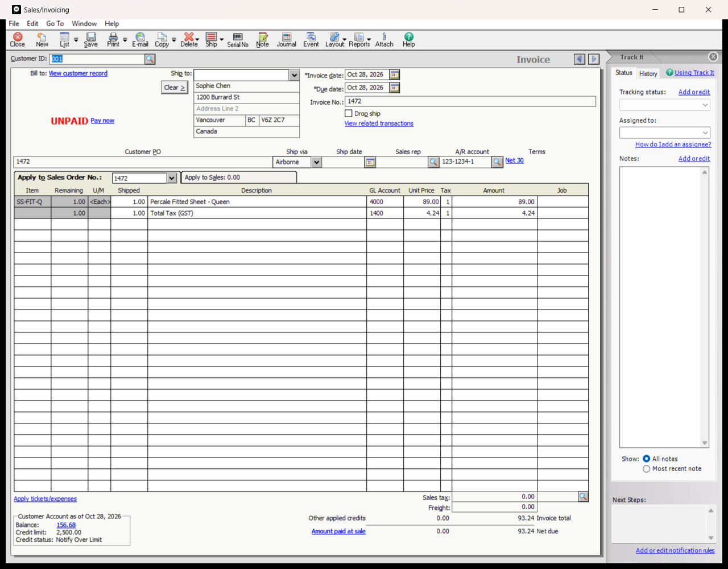Look up customer with Customer ID magnifier
Viewport: 728px width, 569px height.
[x=150, y=59]
